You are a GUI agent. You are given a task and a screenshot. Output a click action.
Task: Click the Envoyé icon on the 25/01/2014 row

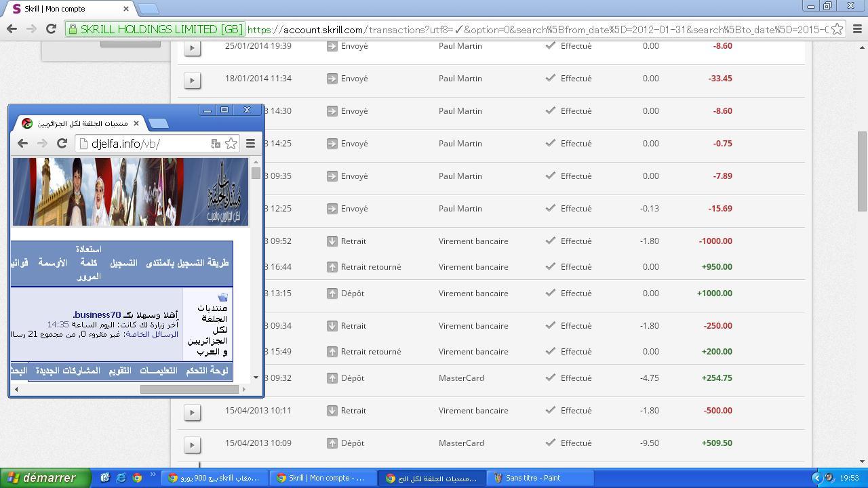coord(332,46)
